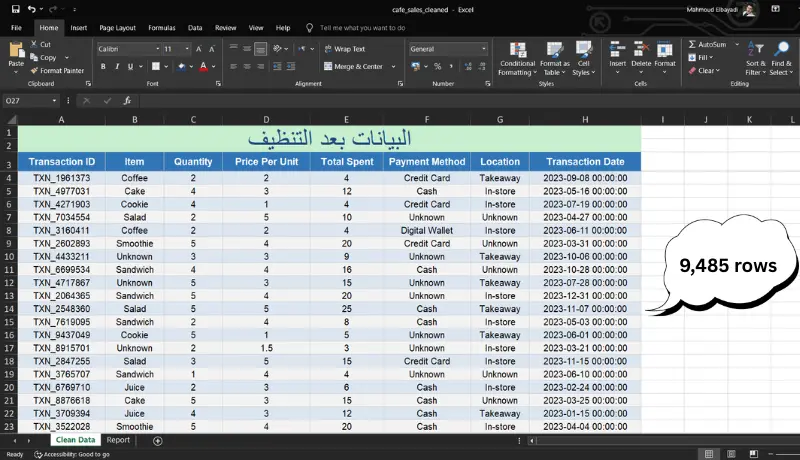Screen dimensions: 800x460
Task: Open the Format cells menu
Action: coord(664,59)
